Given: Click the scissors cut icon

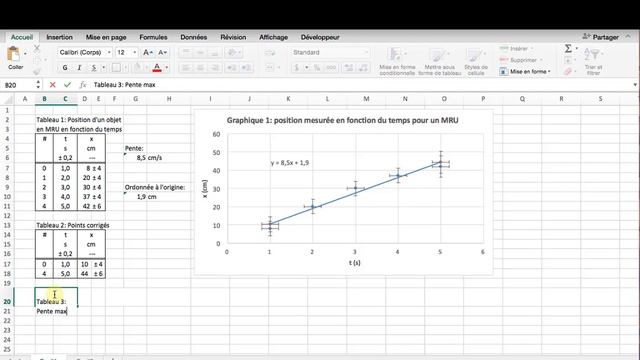Looking at the screenshot, I should 37,49.
